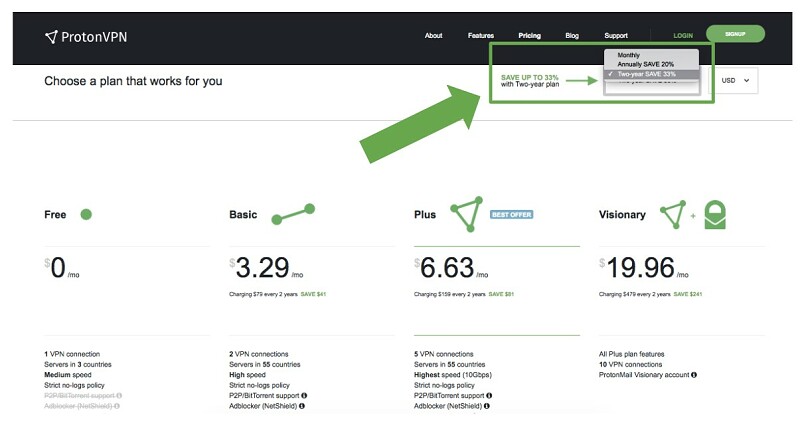Click the Free plan heading
The height and width of the screenshot is (447, 806).
55,215
